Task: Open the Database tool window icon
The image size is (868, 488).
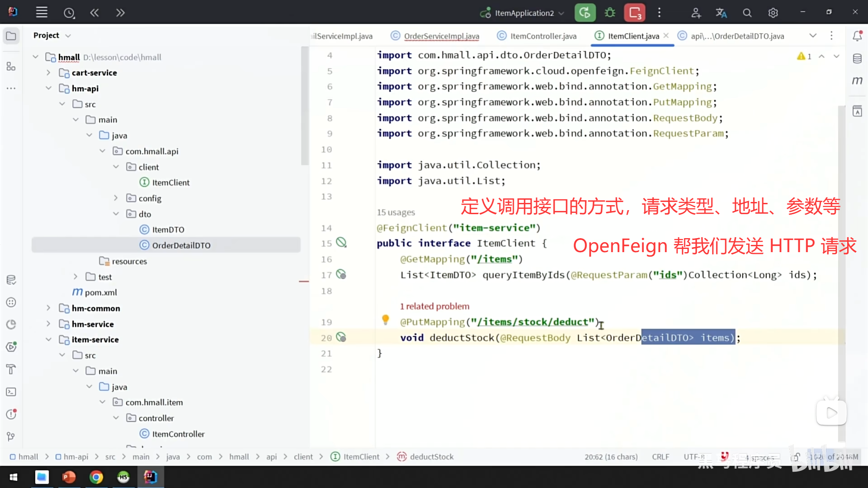Action: pyautogui.click(x=857, y=58)
